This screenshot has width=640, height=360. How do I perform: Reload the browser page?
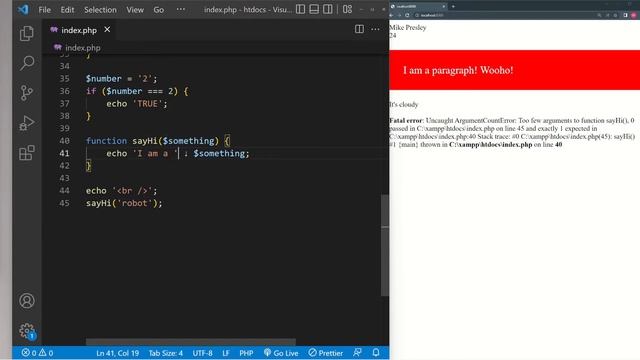pos(407,15)
